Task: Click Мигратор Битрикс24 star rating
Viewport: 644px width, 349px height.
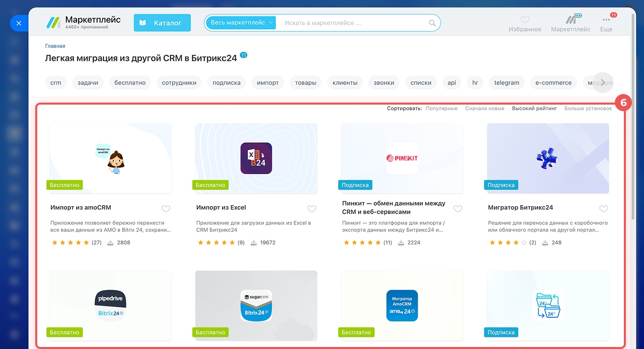Action: click(508, 242)
